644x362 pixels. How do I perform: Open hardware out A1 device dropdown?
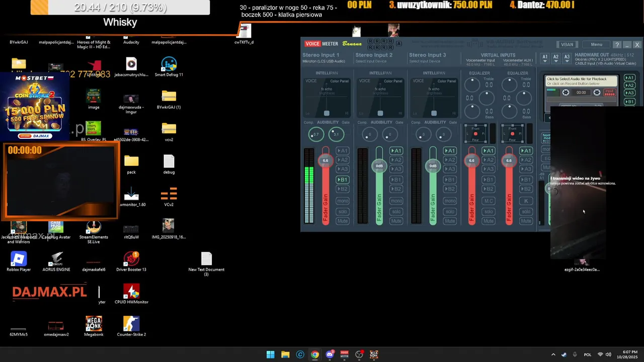coord(545,58)
